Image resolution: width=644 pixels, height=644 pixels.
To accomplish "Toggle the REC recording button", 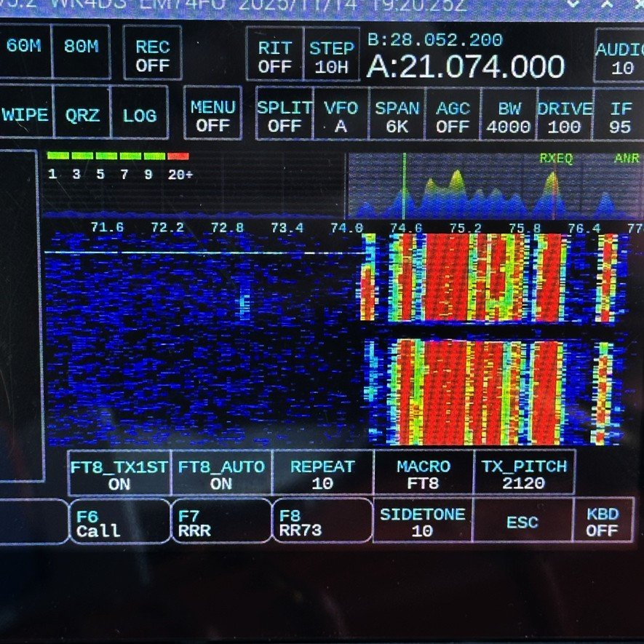I will (152, 55).
